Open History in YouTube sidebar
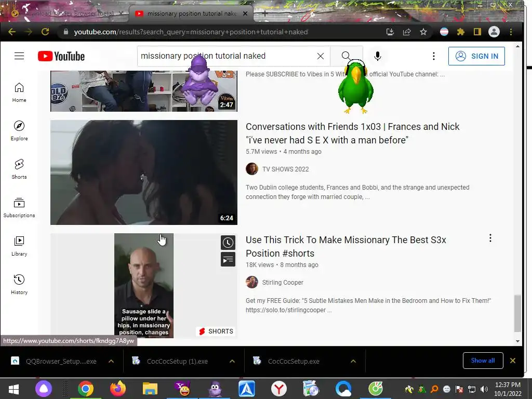532x399 pixels. coord(19,284)
